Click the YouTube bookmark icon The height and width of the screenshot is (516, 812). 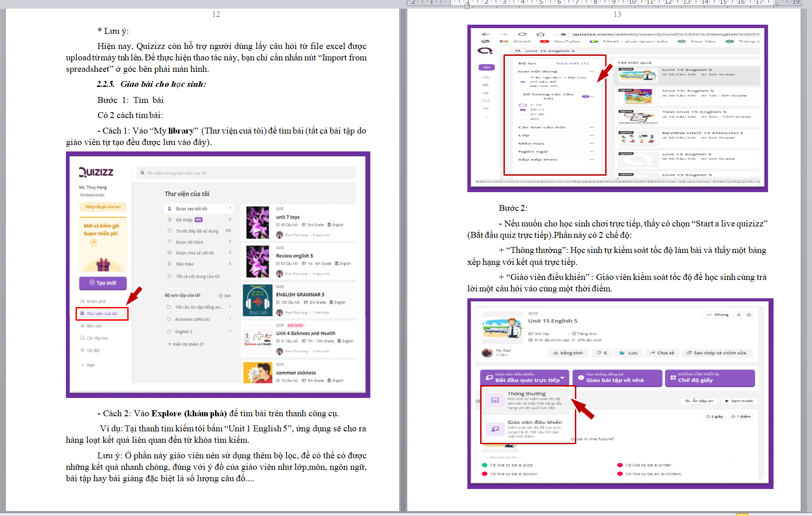(544, 42)
